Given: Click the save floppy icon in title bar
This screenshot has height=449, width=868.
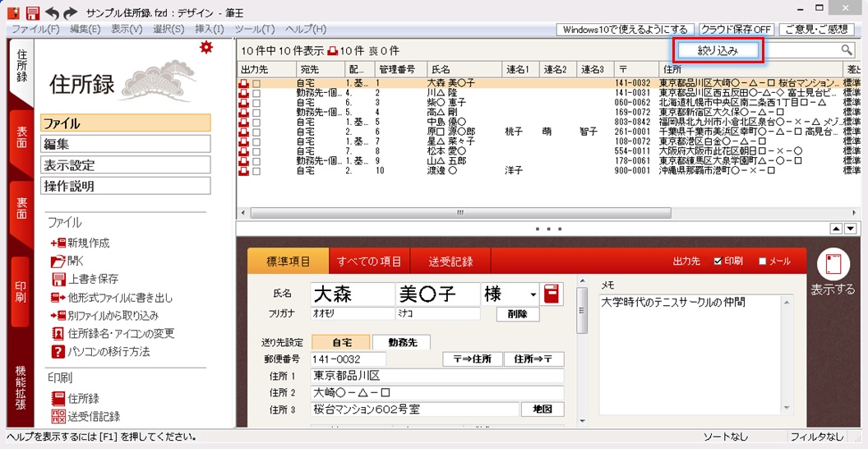Looking at the screenshot, I should [x=33, y=13].
